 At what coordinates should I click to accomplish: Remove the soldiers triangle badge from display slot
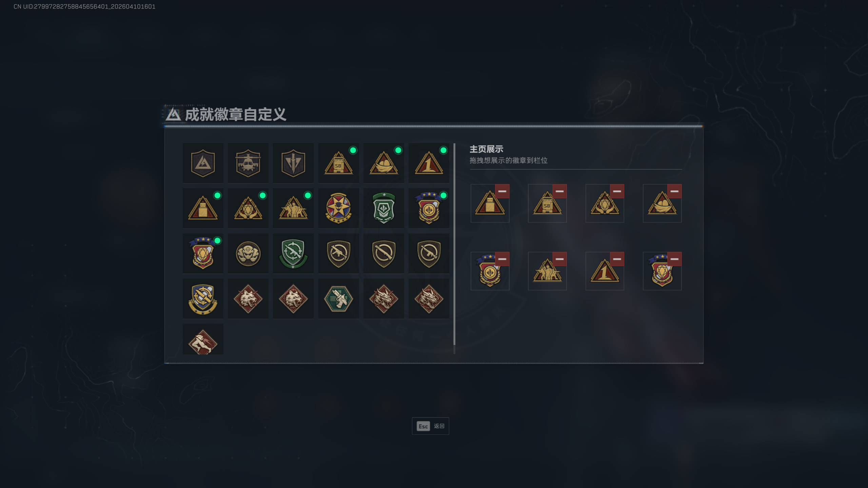pyautogui.click(x=559, y=259)
